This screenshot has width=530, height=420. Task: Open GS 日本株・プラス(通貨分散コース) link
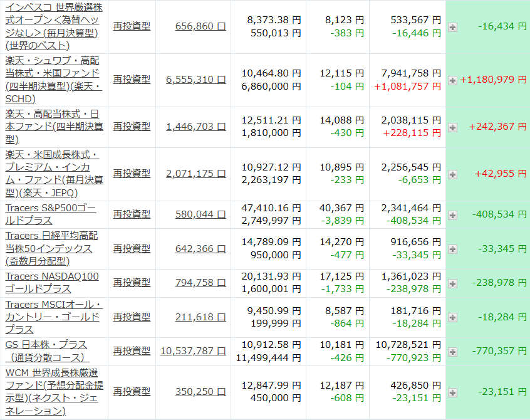pyautogui.click(x=48, y=351)
